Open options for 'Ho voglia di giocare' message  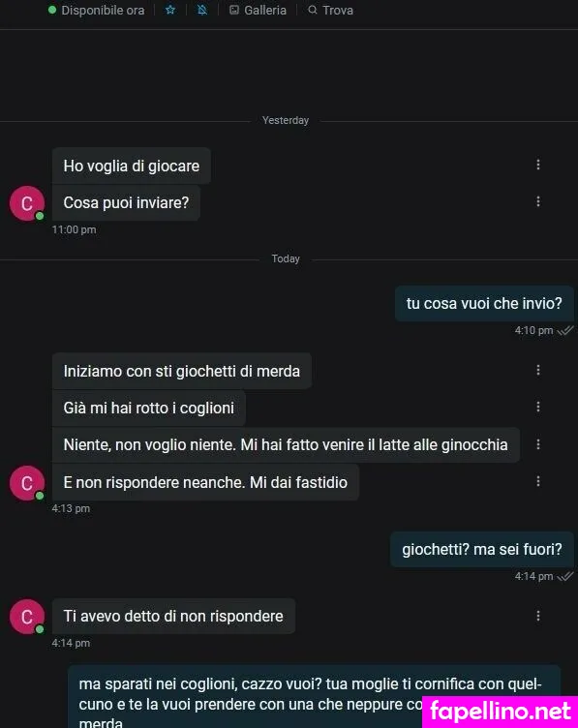[x=538, y=165]
